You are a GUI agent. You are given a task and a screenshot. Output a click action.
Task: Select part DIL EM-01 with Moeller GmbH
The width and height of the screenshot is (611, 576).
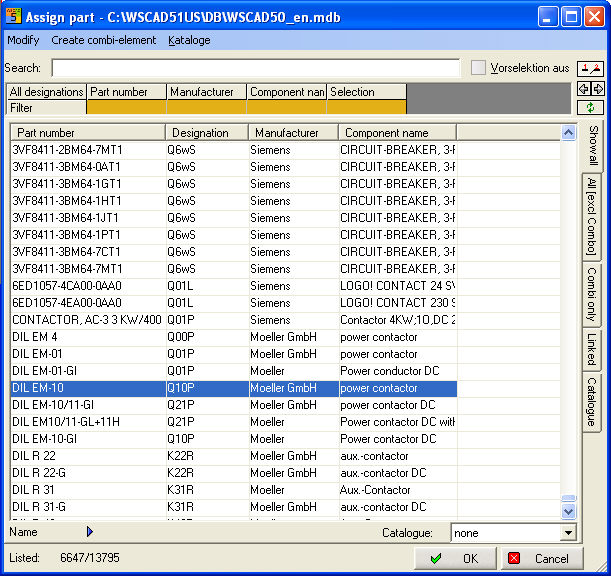[x=234, y=354]
